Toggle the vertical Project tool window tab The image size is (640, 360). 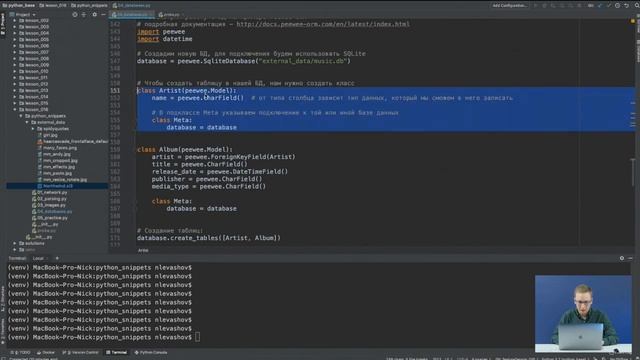pos(3,24)
